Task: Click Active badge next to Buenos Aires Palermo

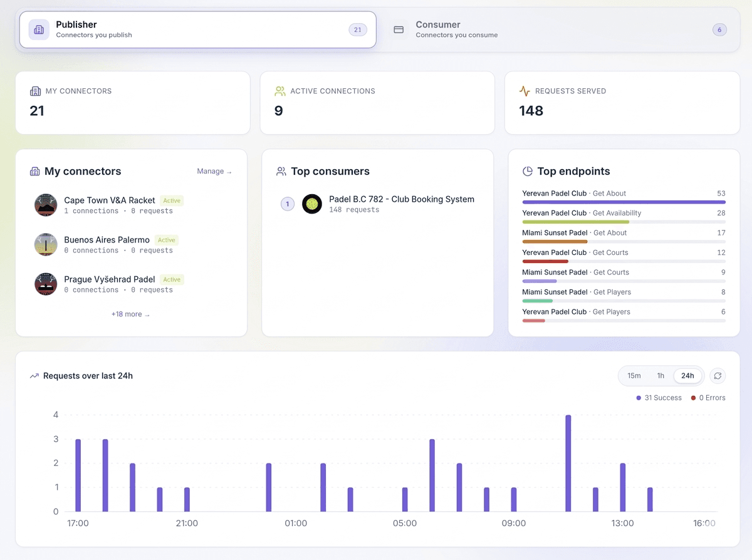Action: pyautogui.click(x=167, y=240)
